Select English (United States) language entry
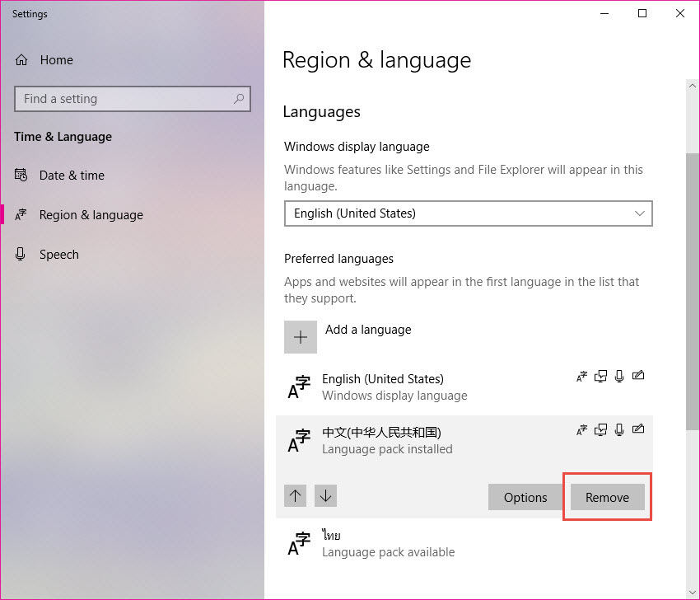The image size is (700, 600). 464,387
